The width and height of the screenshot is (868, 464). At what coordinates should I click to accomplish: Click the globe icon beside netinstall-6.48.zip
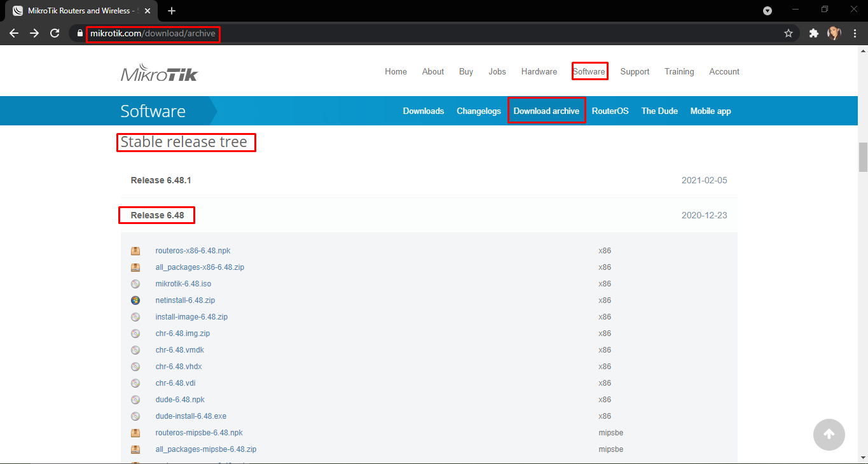coord(135,300)
